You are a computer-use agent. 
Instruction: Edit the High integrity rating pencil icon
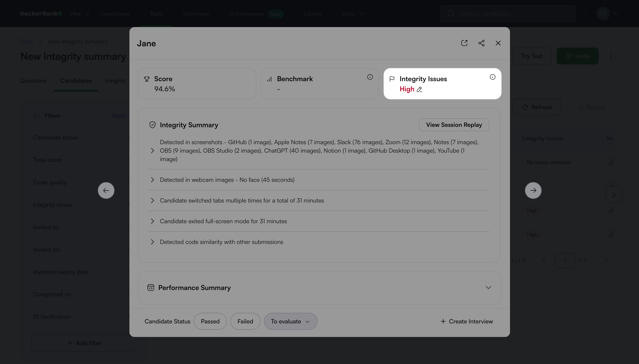[420, 89]
